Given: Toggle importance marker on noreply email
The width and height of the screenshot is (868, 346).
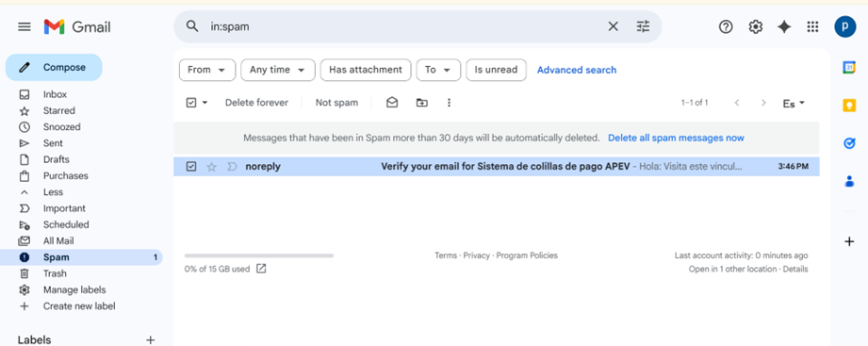Looking at the screenshot, I should 232,167.
